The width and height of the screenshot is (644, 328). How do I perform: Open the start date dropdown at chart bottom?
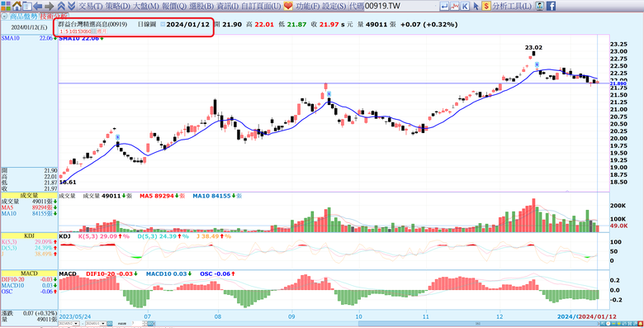pos(76,324)
